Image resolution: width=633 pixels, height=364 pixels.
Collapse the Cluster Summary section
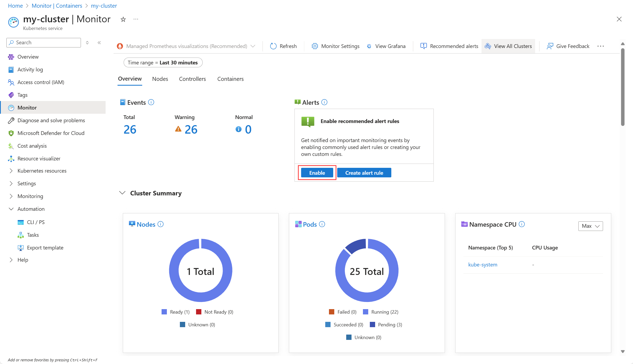(122, 193)
